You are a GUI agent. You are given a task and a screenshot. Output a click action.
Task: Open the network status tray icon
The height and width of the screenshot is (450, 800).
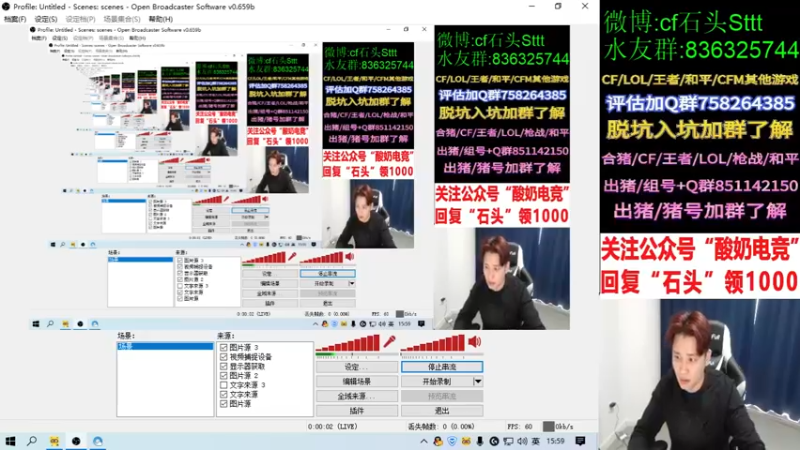tap(508, 441)
